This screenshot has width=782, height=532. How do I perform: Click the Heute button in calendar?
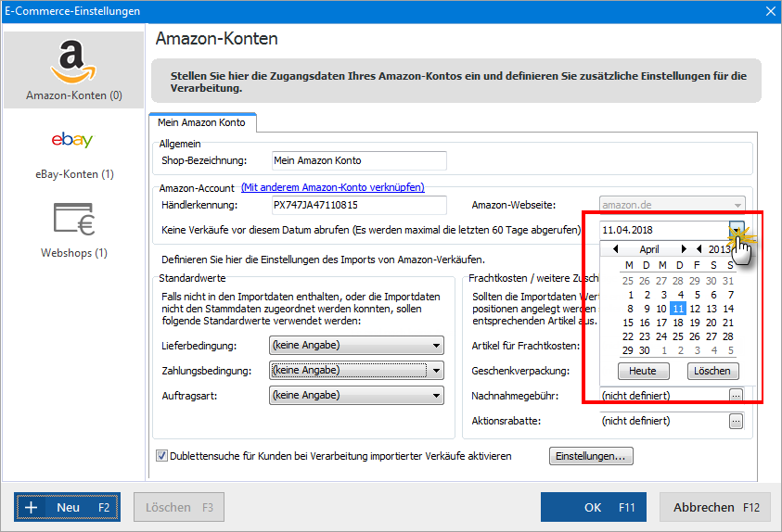644,371
